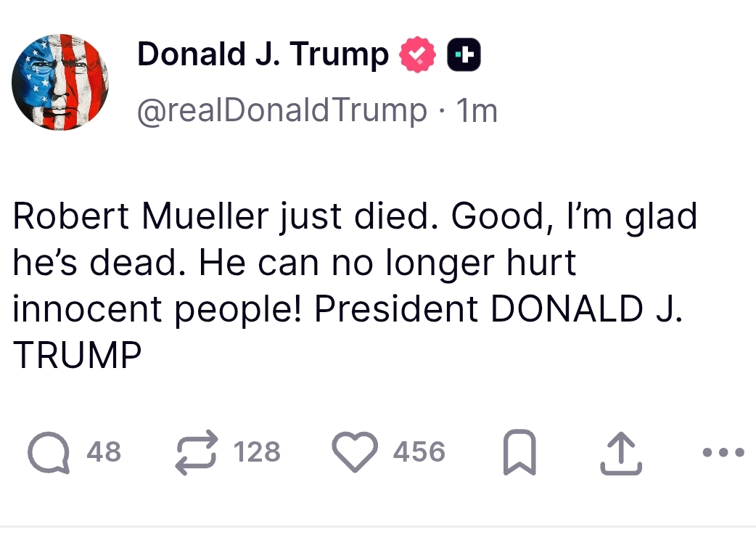Open the @realDonaldTrump handle link
The width and height of the screenshot is (756, 548).
point(282,110)
